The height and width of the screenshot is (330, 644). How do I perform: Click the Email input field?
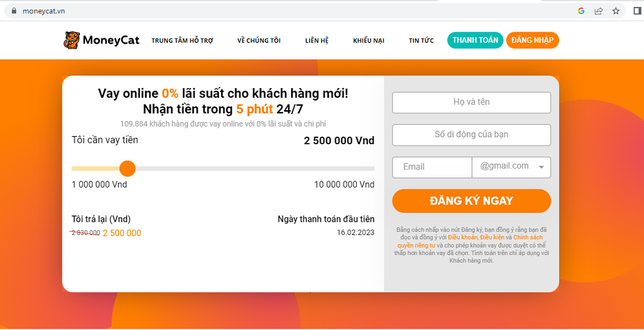(432, 167)
